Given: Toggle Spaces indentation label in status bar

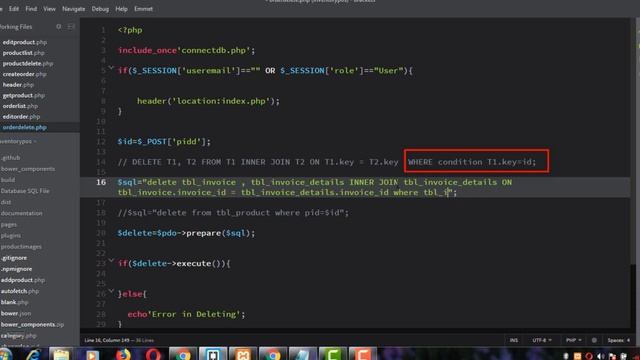Looking at the screenshot, I should click(619, 340).
